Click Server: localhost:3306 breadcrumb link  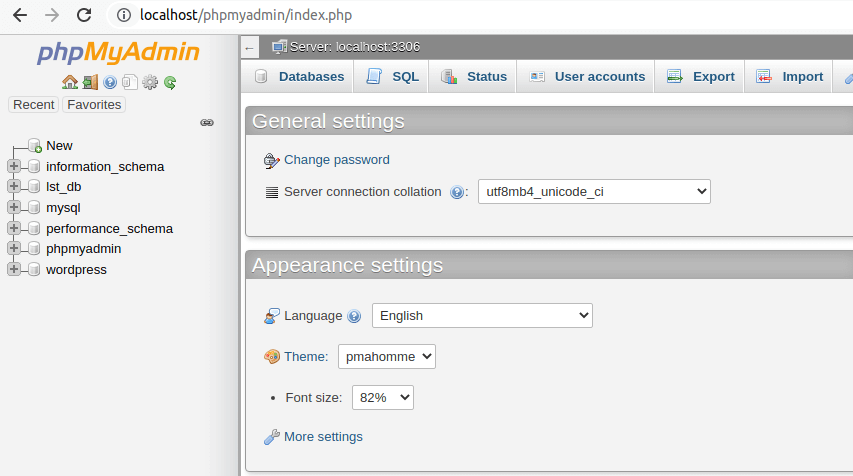[355, 47]
